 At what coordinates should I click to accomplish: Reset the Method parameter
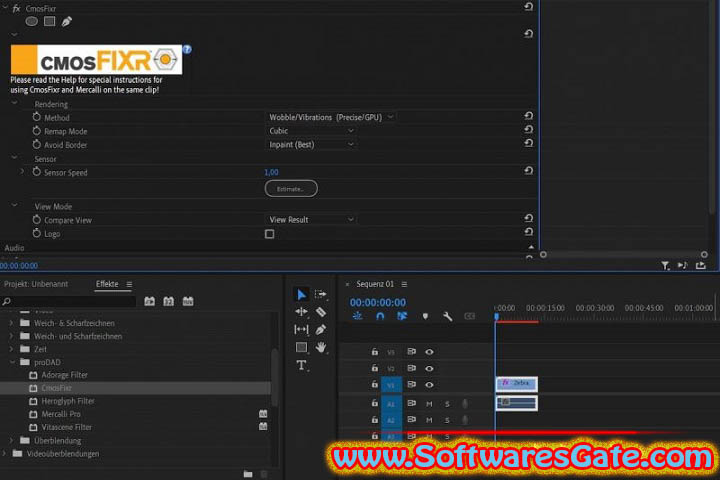[529, 116]
